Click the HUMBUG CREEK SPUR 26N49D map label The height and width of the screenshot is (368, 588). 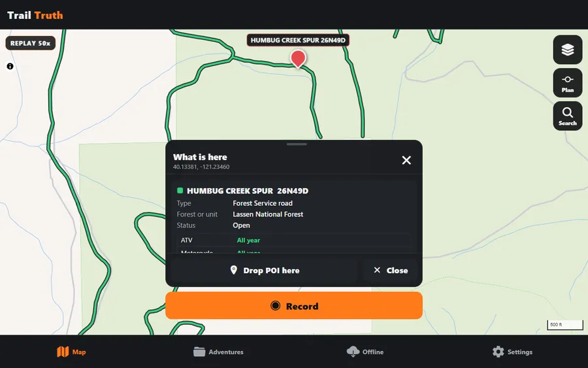click(298, 40)
